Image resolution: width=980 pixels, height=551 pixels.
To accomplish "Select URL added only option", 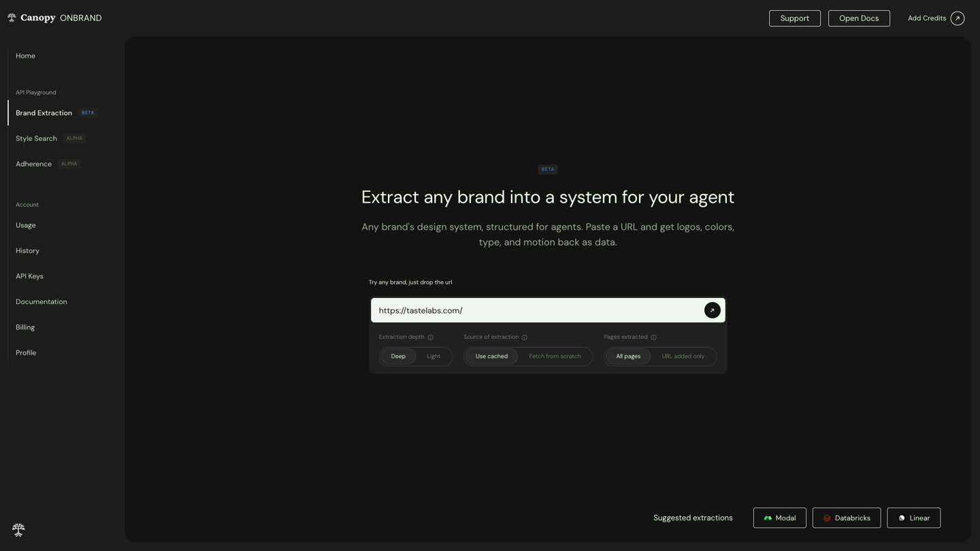I will click(683, 356).
